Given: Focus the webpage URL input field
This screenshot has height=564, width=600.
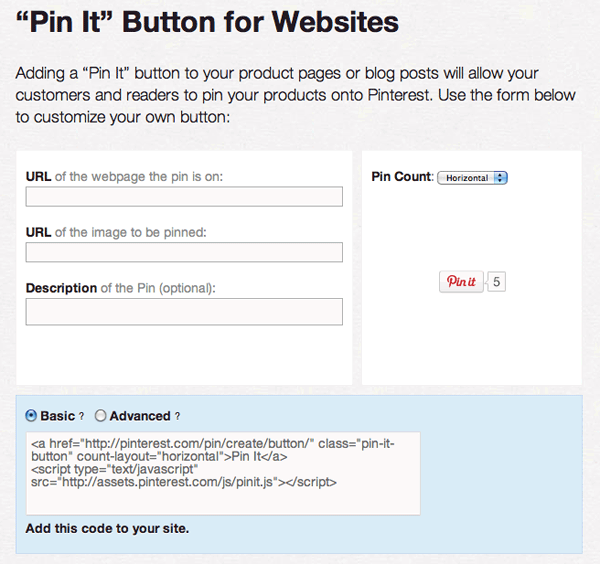Looking at the screenshot, I should tap(184, 197).
